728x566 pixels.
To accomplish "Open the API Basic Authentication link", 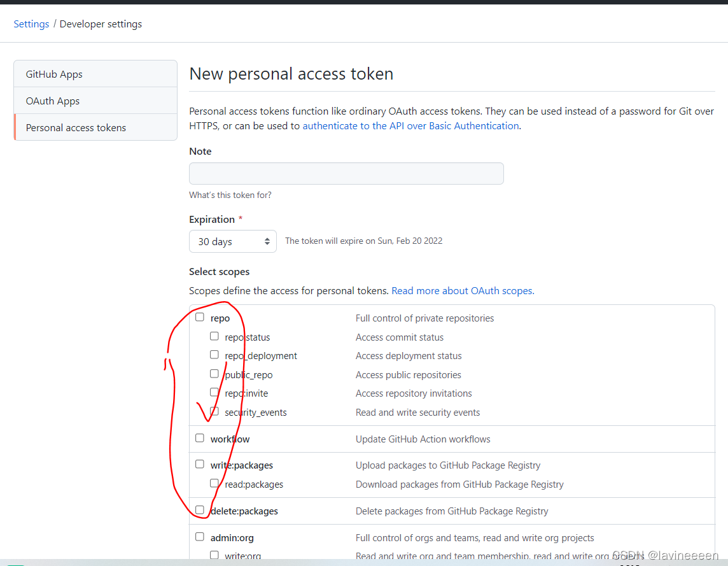I will (x=410, y=126).
